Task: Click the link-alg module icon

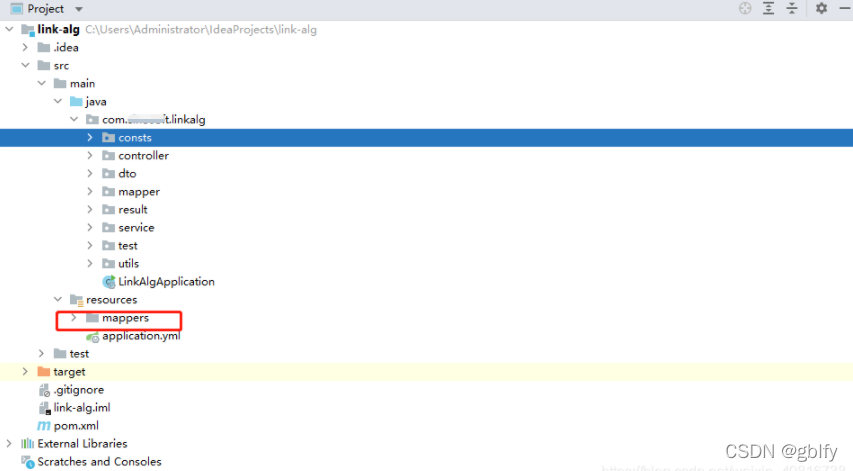Action: point(28,30)
